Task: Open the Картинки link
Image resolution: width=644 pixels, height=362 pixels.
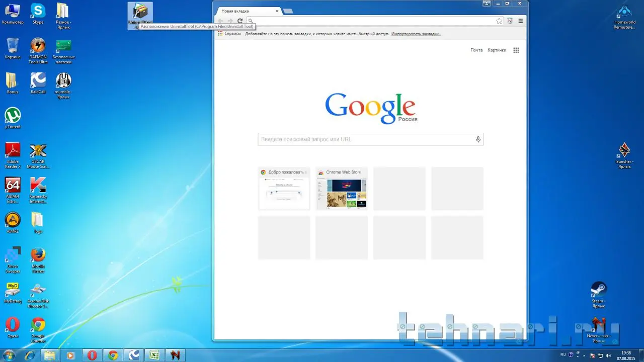Action: tap(497, 50)
